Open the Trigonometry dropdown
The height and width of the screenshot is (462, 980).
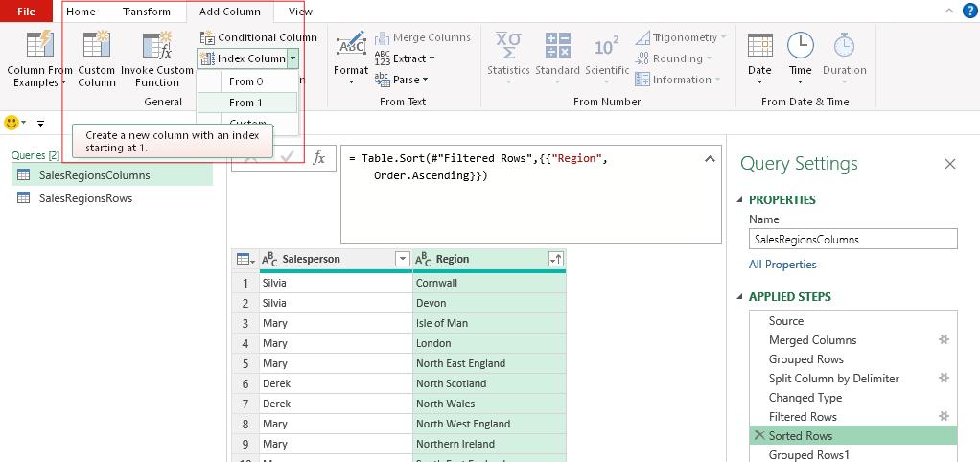[681, 37]
